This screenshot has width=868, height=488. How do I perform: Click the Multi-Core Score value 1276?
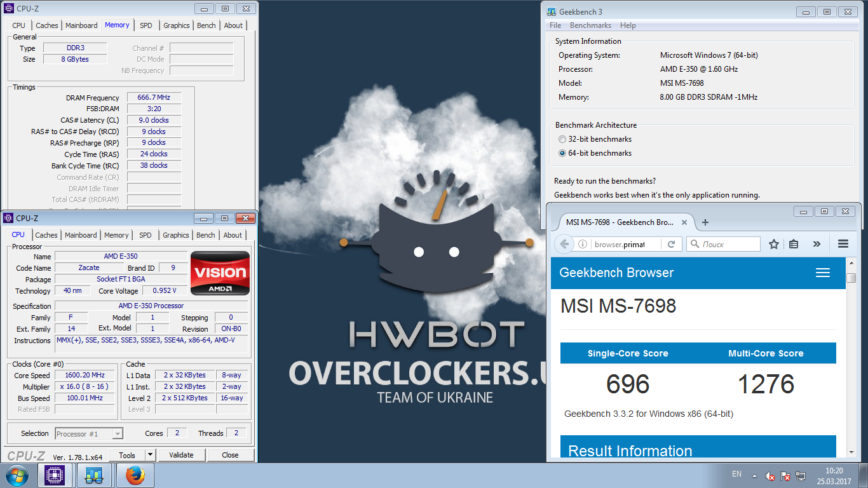pyautogui.click(x=766, y=384)
